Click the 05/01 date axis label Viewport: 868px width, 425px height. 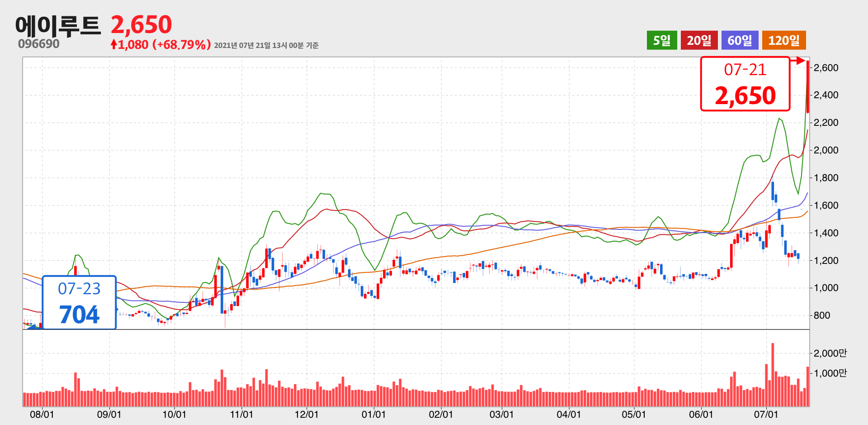[634, 415]
